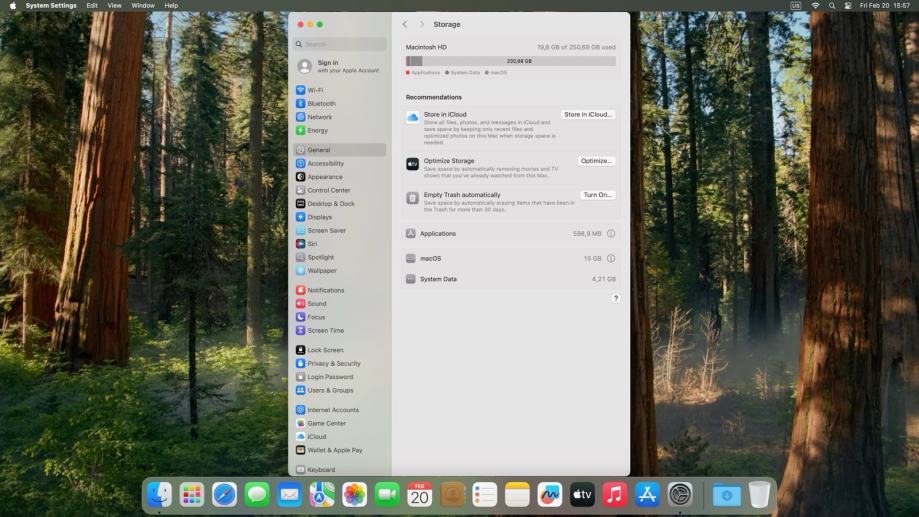Select the System Data row
This screenshot has width=919, height=517.
510,280
